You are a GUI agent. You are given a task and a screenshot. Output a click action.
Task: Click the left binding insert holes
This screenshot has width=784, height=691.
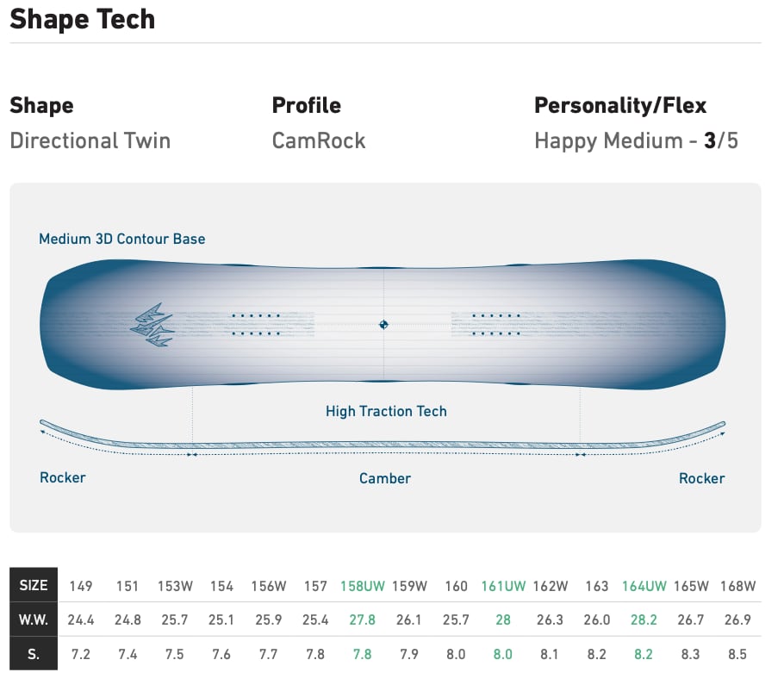click(x=257, y=325)
